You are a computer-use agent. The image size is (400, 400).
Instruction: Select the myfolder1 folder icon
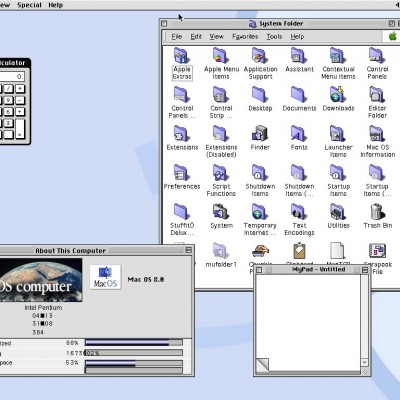pyautogui.click(x=221, y=251)
